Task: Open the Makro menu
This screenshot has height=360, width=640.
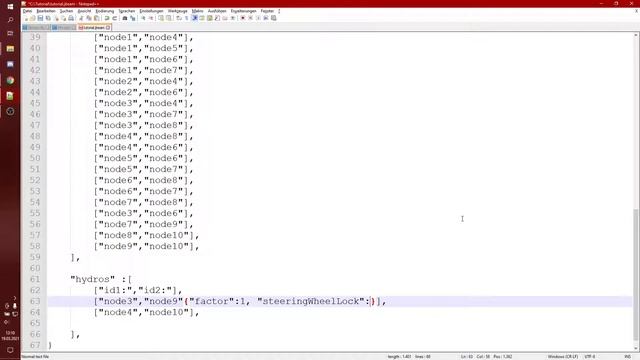Action: point(198,11)
